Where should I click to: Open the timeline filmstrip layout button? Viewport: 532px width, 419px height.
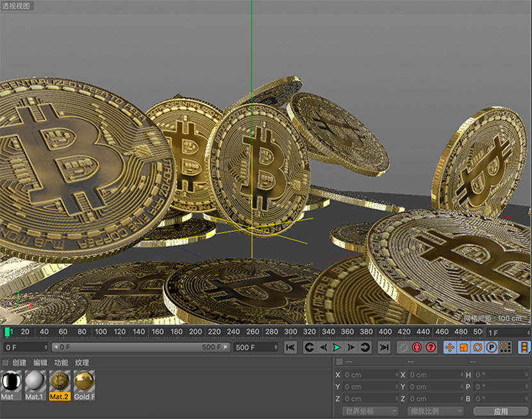[524, 347]
